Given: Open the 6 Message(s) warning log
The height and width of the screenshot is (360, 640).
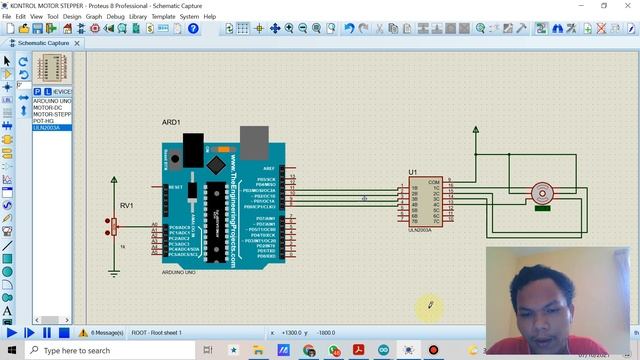Looking at the screenshot, I should (101, 333).
